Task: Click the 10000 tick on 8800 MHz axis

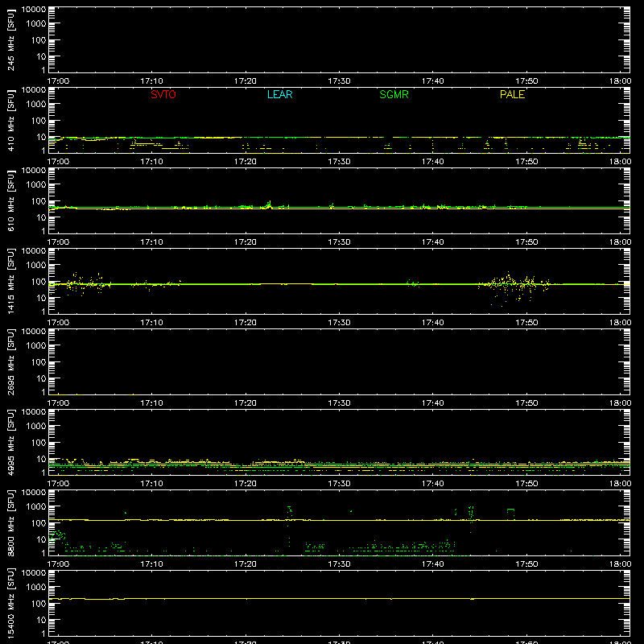Action: [34, 493]
